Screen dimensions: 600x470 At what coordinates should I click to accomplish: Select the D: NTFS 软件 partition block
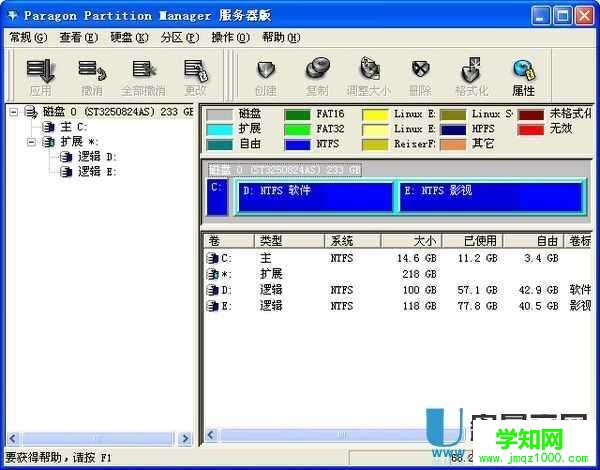tap(315, 197)
